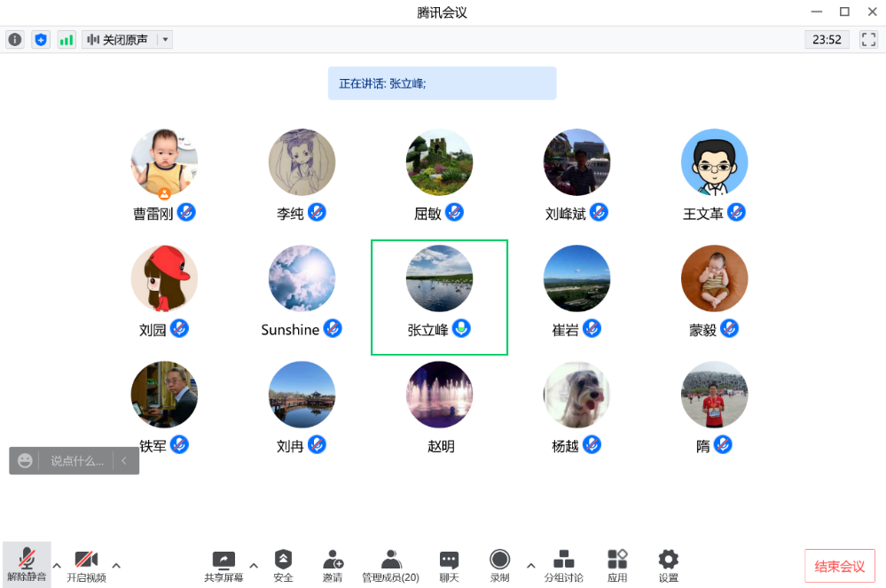This screenshot has height=588, width=886.
Task: Expand share options arrow beside 共享屏幕
Action: (x=254, y=565)
